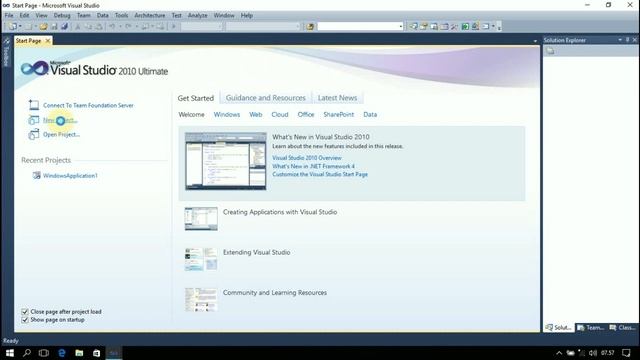Screen dimensions: 640x360
Task: Click Connect To Team Foundation Server link
Action: coord(88,105)
